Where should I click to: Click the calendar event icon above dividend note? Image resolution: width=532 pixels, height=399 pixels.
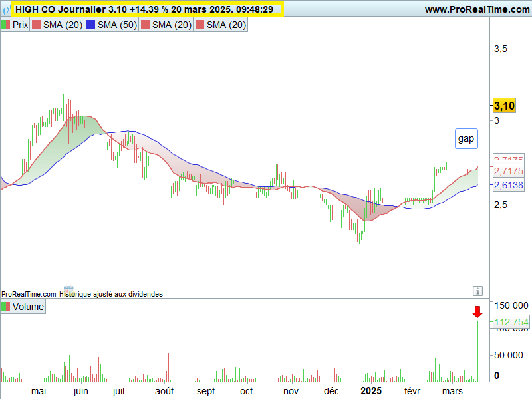coord(68,289)
